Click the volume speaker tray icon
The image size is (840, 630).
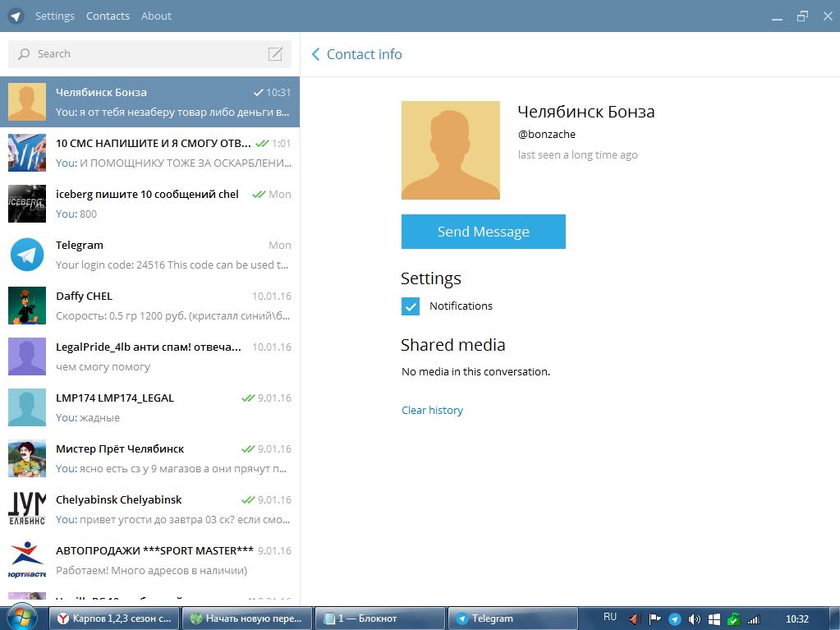tap(695, 619)
